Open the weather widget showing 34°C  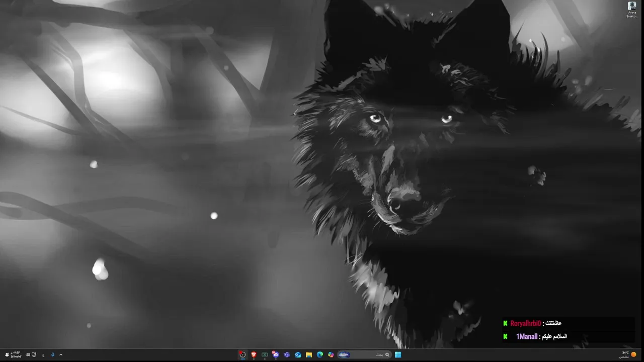629,354
